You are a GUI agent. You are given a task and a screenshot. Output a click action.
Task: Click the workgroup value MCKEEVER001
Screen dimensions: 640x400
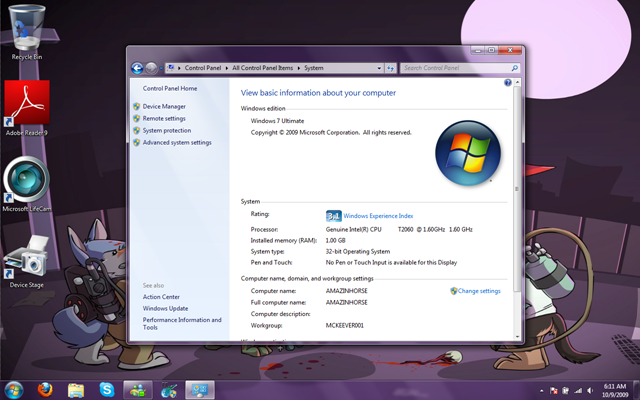[344, 326]
